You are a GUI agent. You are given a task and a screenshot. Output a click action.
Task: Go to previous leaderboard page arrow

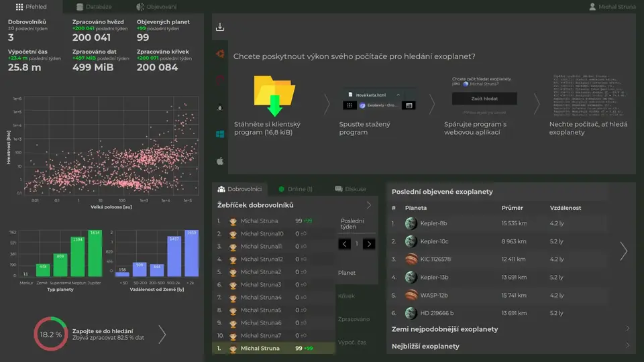[344, 244]
